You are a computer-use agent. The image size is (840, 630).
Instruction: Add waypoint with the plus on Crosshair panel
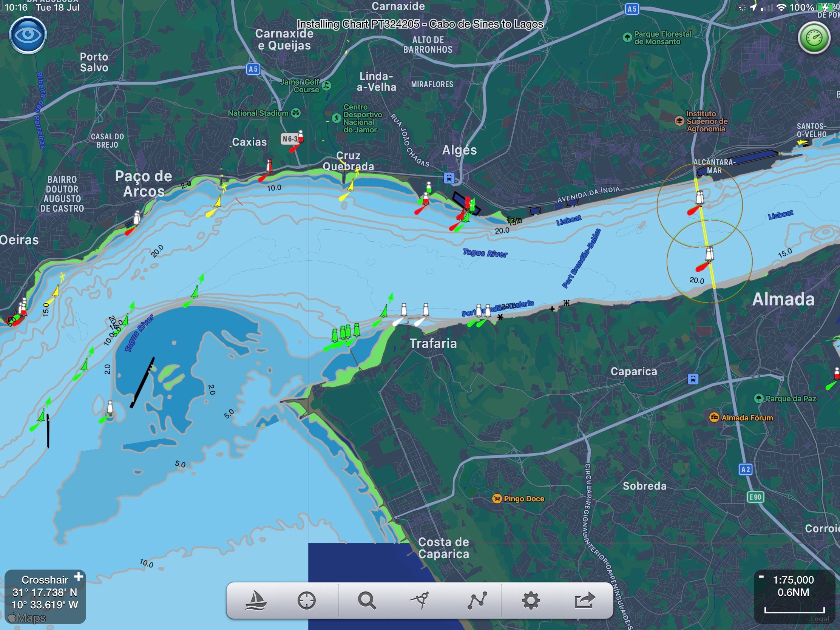click(79, 576)
